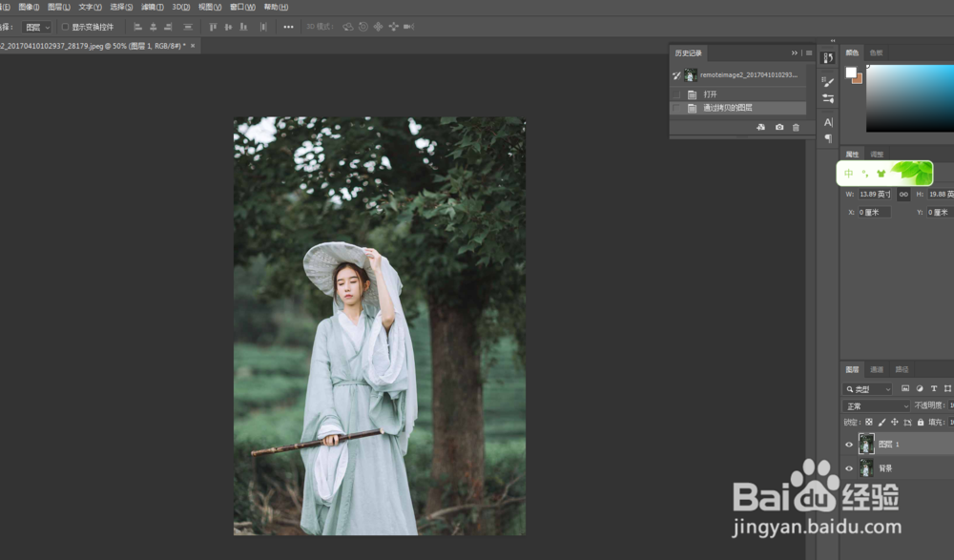
Task: Click the three-dots more options toolbar icon
Action: tap(288, 27)
